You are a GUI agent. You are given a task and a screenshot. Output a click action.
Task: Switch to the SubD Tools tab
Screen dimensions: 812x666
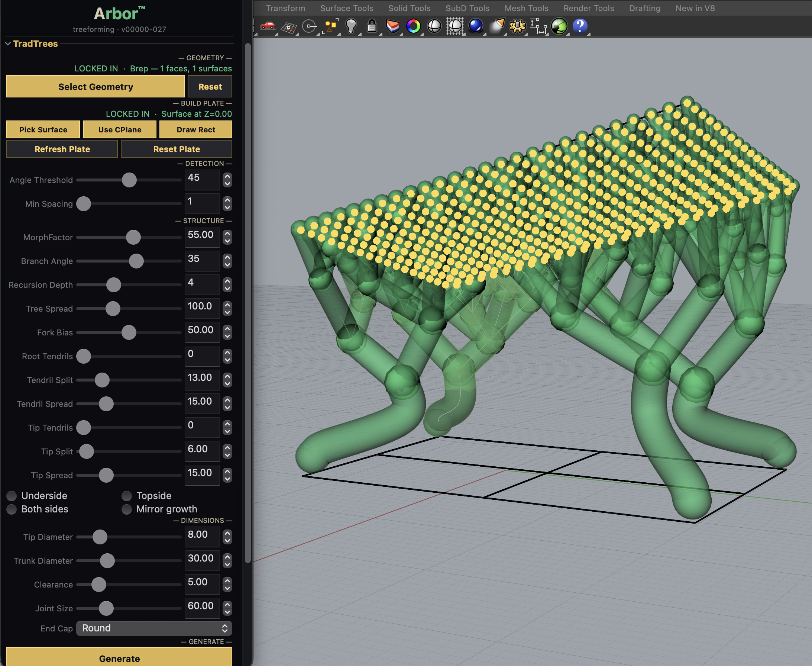(x=468, y=8)
